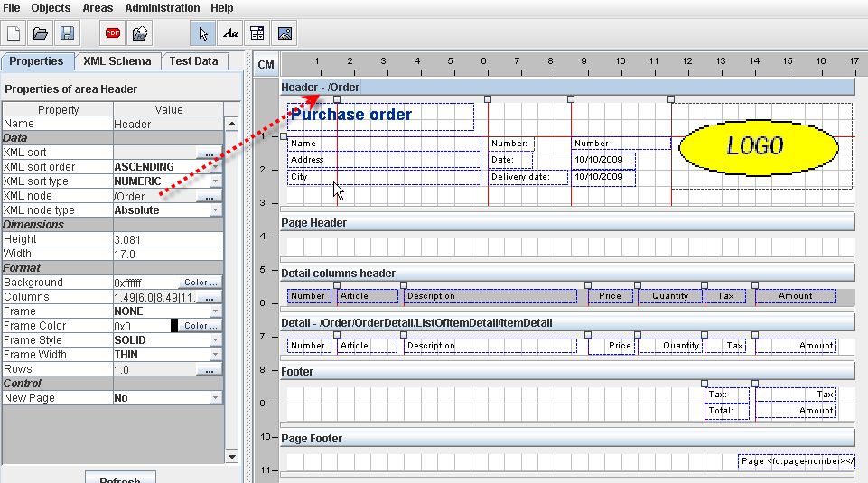Viewport: 868px width, 483px height.
Task: Switch to the Test Data tab
Action: 194,61
